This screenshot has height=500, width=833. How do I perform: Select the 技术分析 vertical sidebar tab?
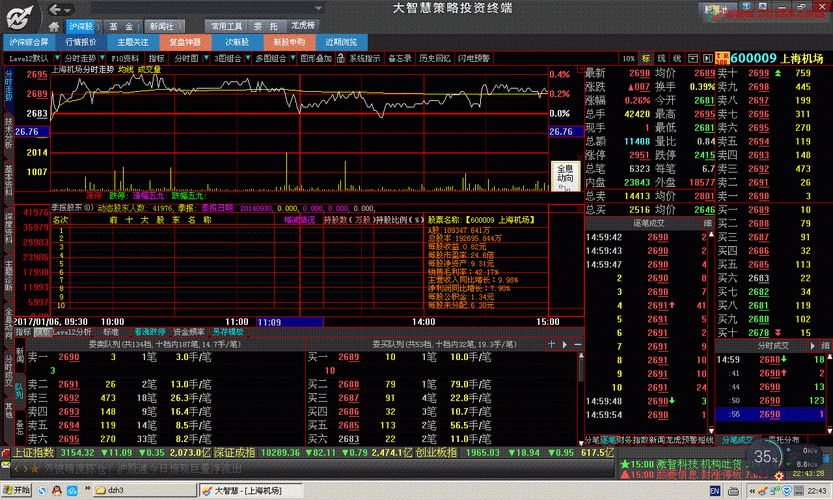[8, 134]
